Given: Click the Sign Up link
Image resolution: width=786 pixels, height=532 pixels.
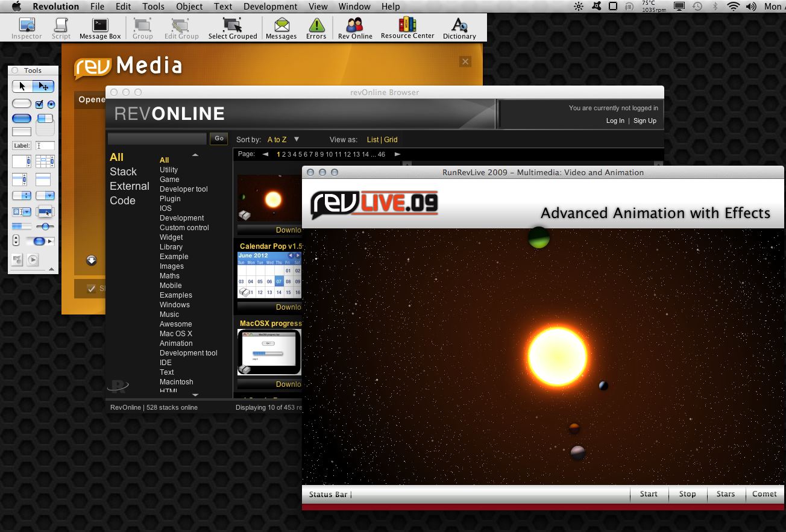Looking at the screenshot, I should 644,120.
